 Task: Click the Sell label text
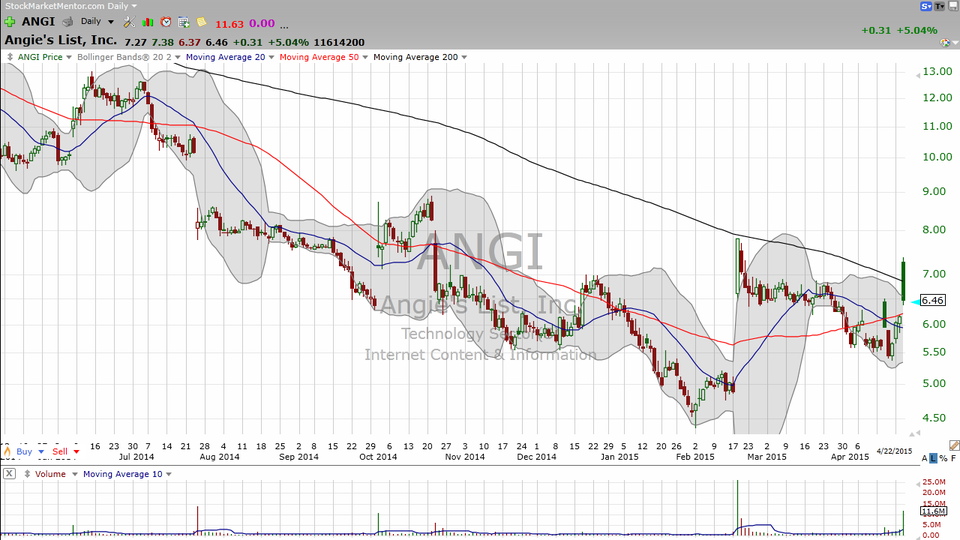pos(60,452)
